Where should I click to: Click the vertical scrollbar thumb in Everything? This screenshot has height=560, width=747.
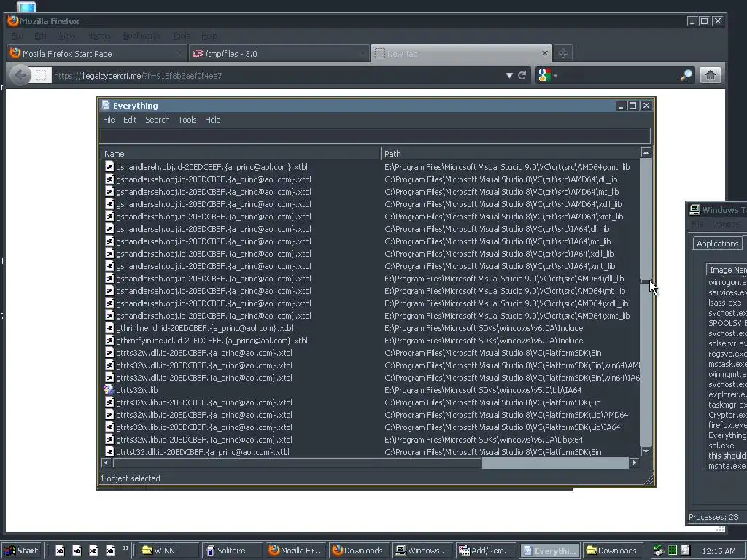tap(646, 281)
